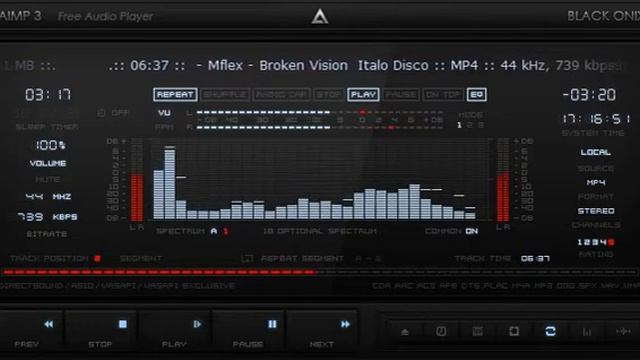This screenshot has height=360, width=640.
Task: Click the 18 OPTIONAL SPECTRUM label
Action: click(x=320, y=231)
